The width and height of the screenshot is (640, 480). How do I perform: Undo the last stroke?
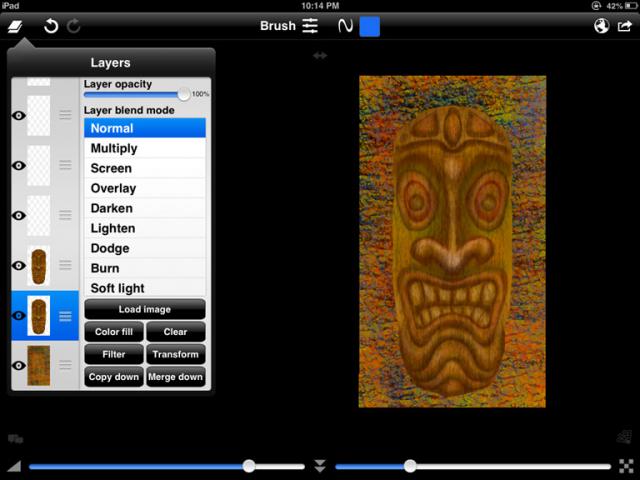(51, 26)
